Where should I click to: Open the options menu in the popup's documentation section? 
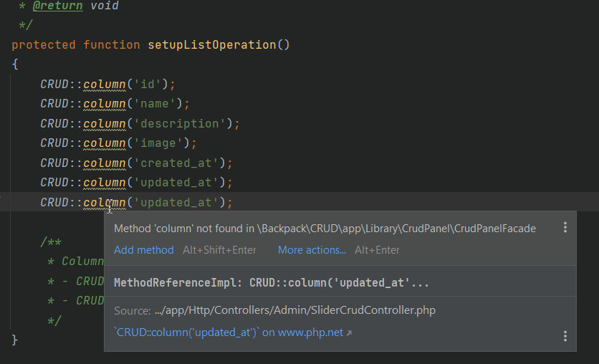(x=565, y=336)
